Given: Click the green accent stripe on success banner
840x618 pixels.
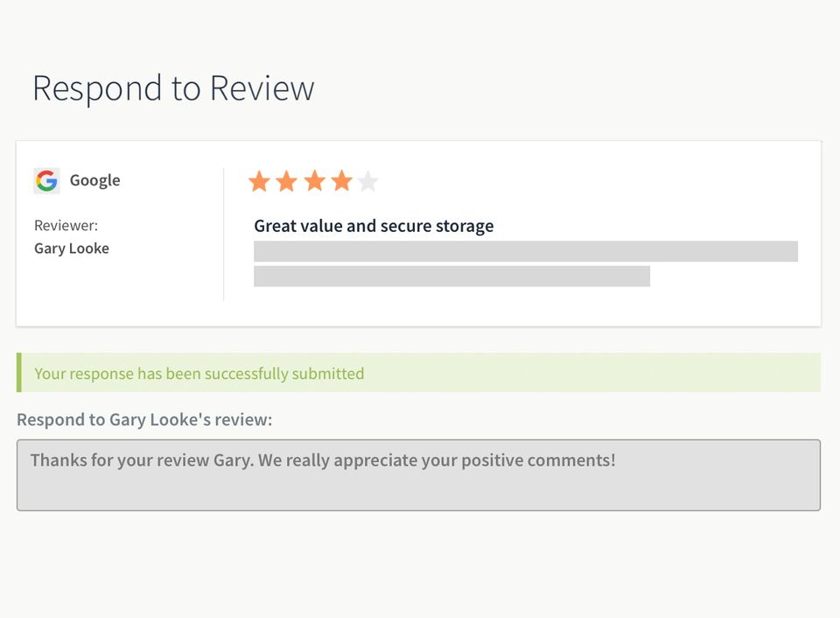Looking at the screenshot, I should click(18, 373).
